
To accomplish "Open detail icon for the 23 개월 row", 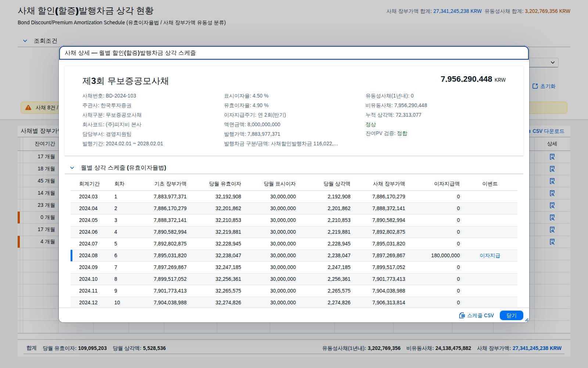I will coord(552,205).
